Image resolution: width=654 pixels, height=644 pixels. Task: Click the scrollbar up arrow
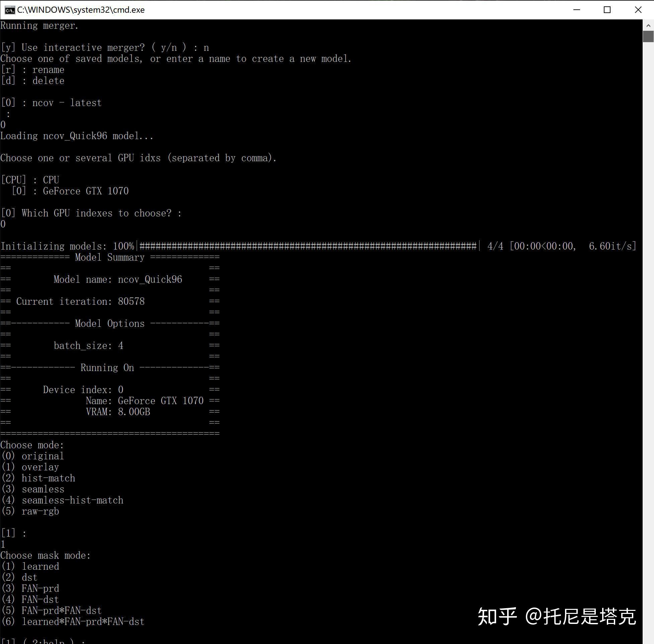648,25
